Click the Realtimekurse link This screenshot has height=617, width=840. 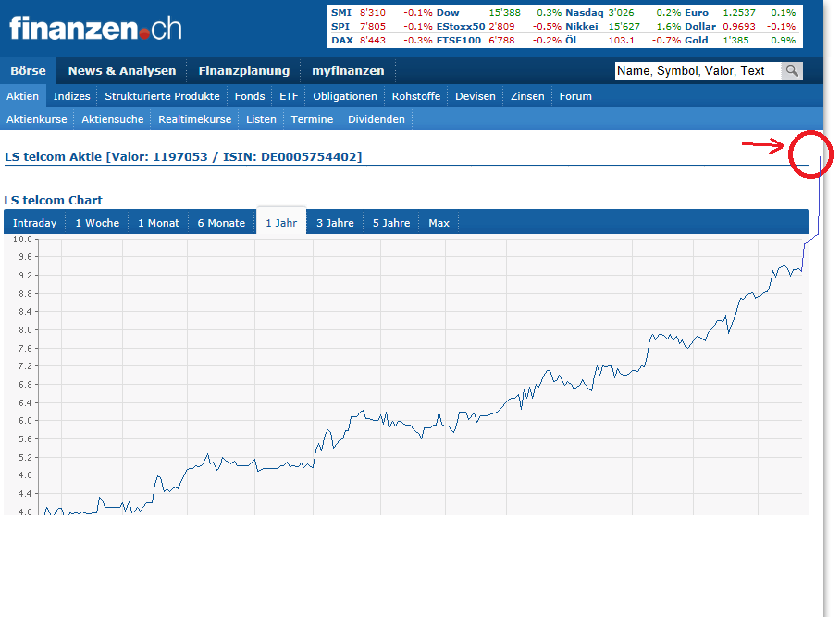(x=194, y=119)
